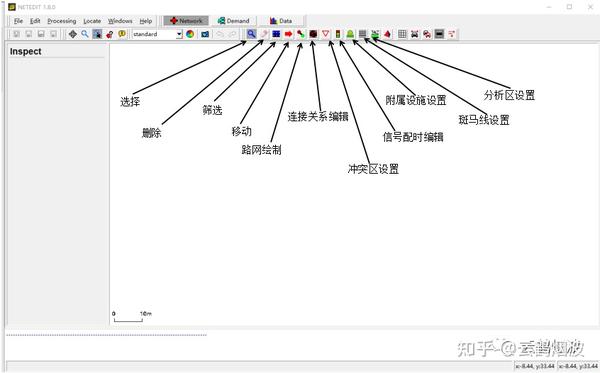Choose the red arrow Move mode
The width and height of the screenshot is (600, 373).
[x=288, y=34]
